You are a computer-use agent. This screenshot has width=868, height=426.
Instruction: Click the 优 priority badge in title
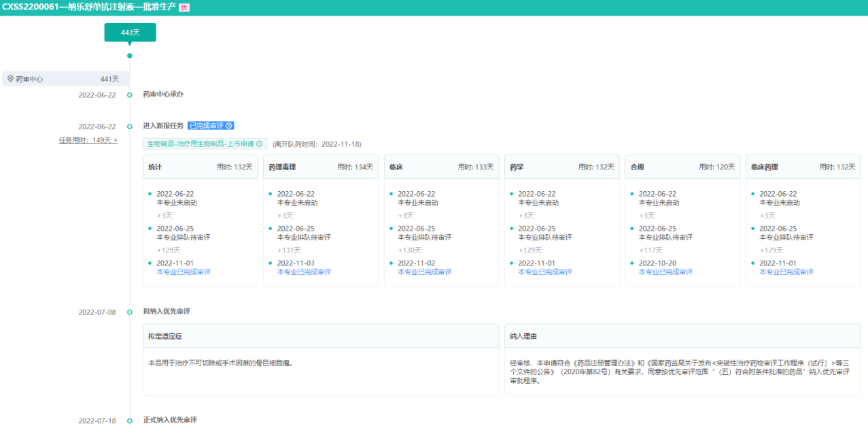point(184,7)
